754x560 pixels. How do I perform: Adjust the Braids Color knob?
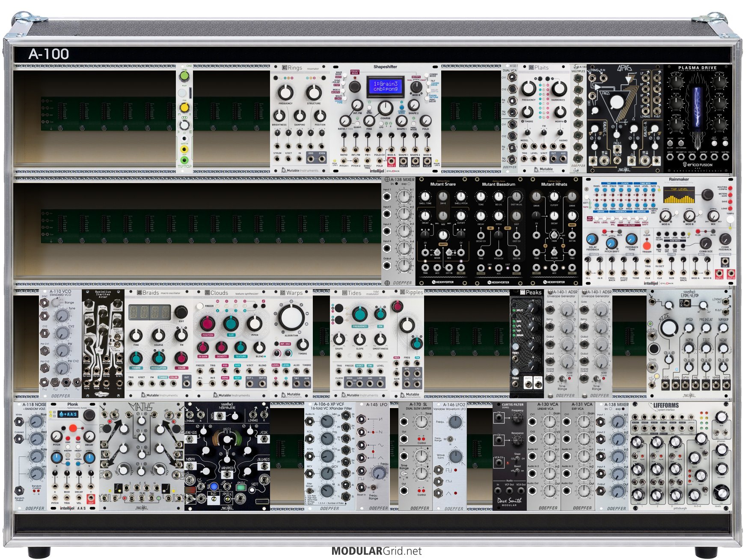[181, 358]
